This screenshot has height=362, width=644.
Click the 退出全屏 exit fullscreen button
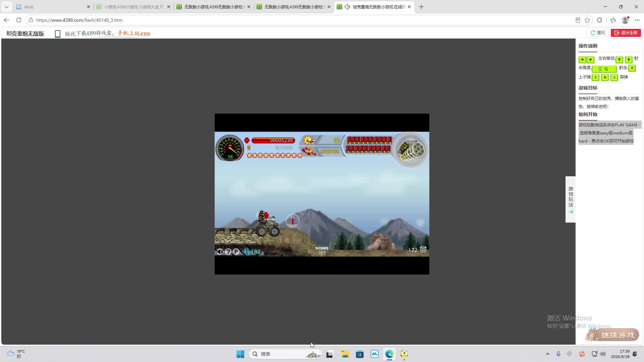[x=626, y=33]
